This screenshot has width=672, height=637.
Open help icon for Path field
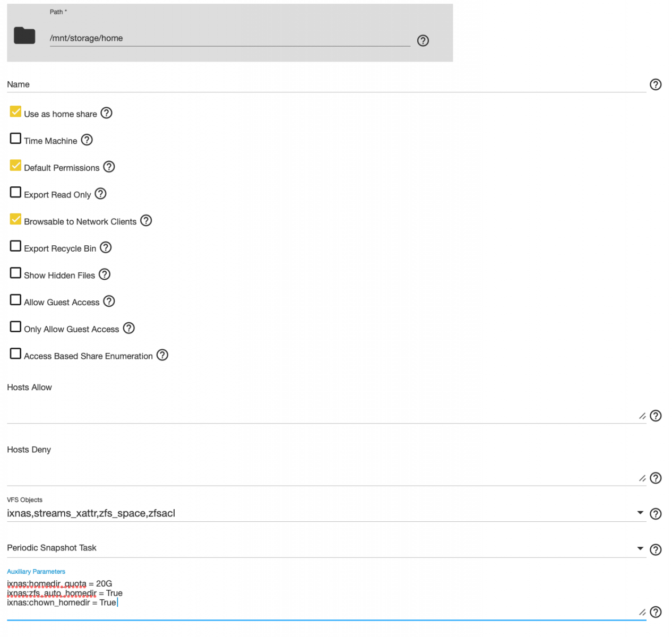coord(423,41)
